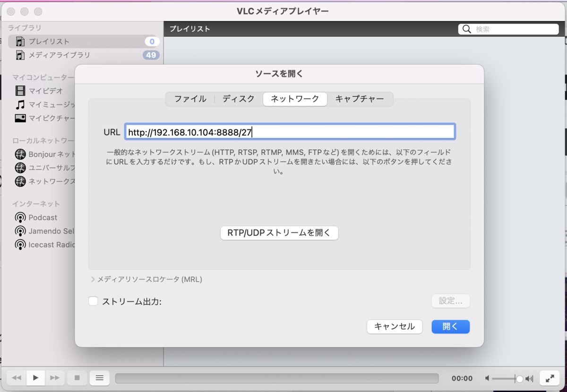Click the previous track rewind button

coord(17,378)
